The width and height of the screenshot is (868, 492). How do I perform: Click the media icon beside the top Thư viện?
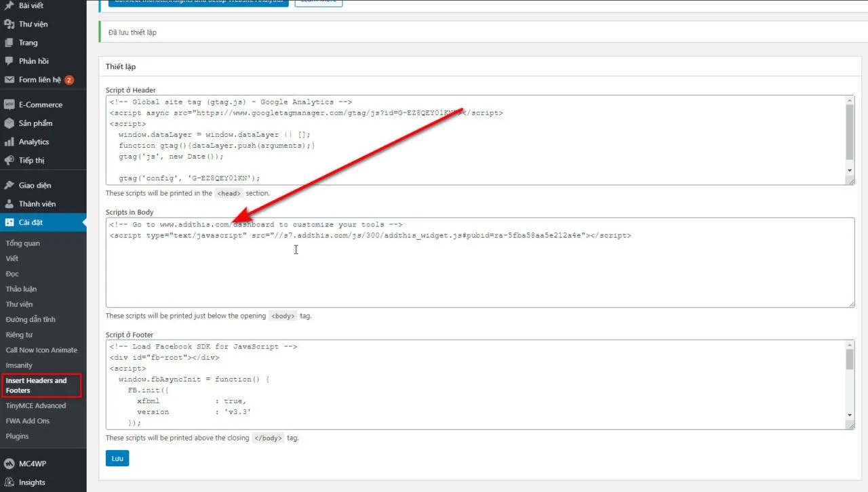9,24
